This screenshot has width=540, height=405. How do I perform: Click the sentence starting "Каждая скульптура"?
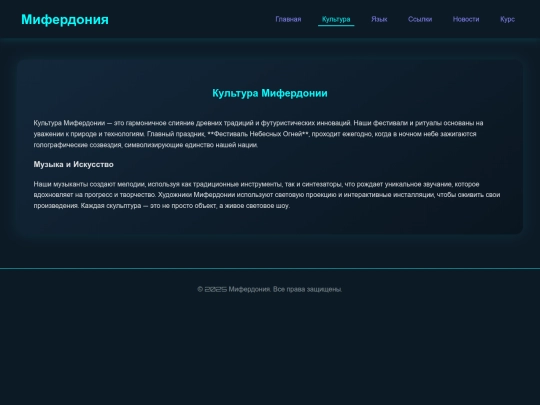[x=185, y=206]
